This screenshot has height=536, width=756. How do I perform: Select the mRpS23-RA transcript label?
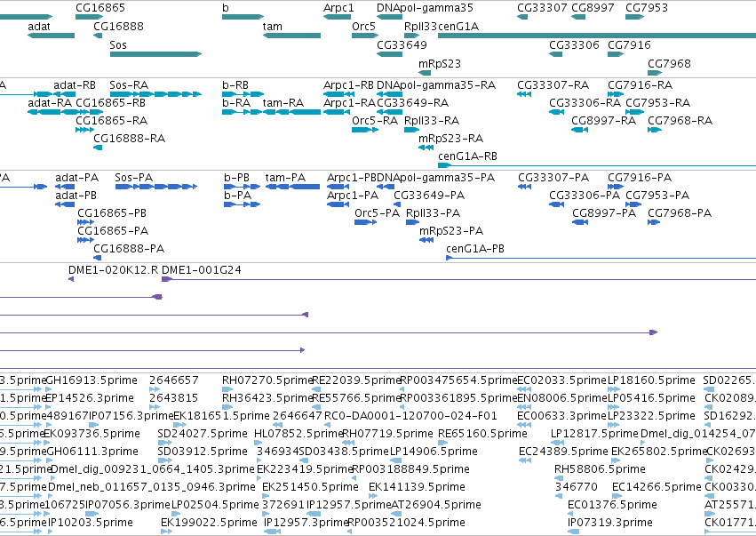(x=450, y=139)
